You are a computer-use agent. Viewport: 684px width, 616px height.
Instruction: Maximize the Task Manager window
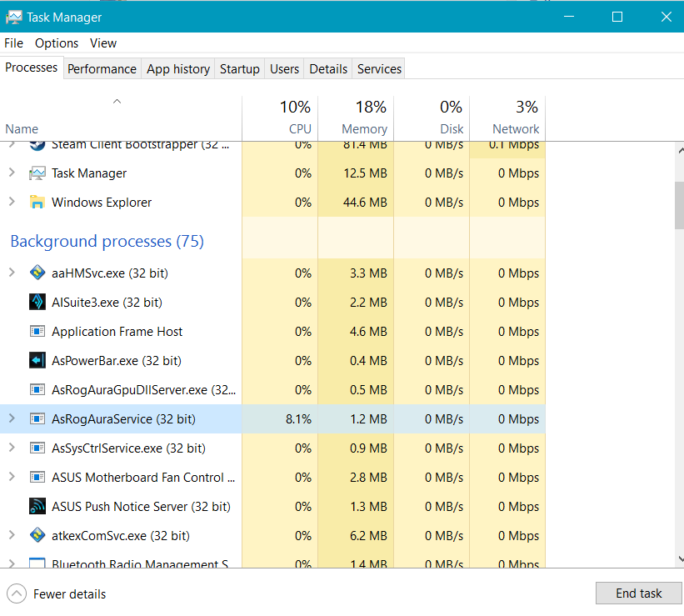(617, 17)
